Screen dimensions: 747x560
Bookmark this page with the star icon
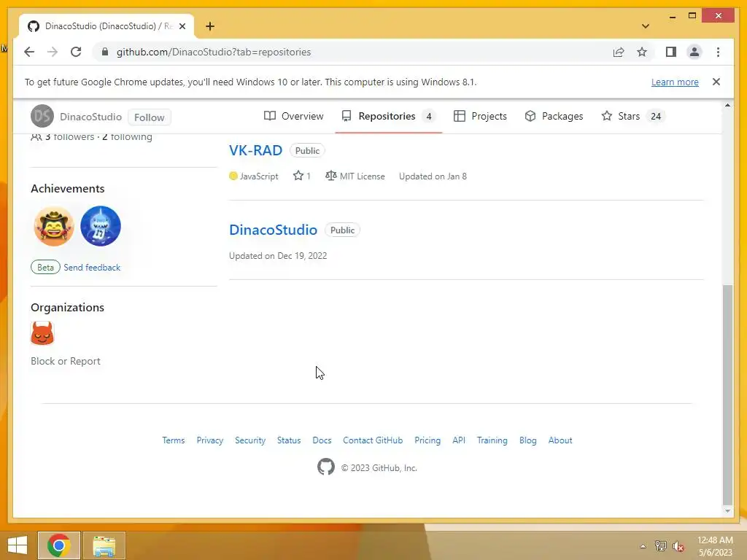[642, 52]
